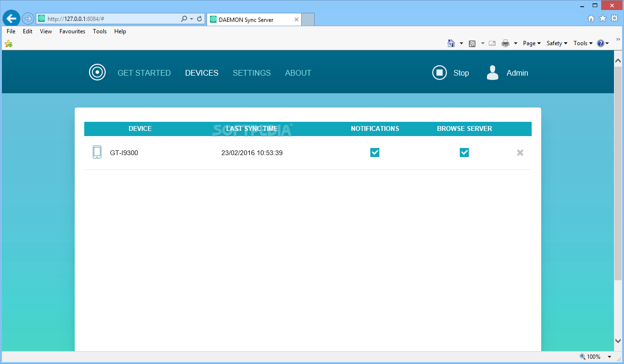Click the LAST SYNC TIME column header
Screen dimensions: 624x364
[x=252, y=128]
